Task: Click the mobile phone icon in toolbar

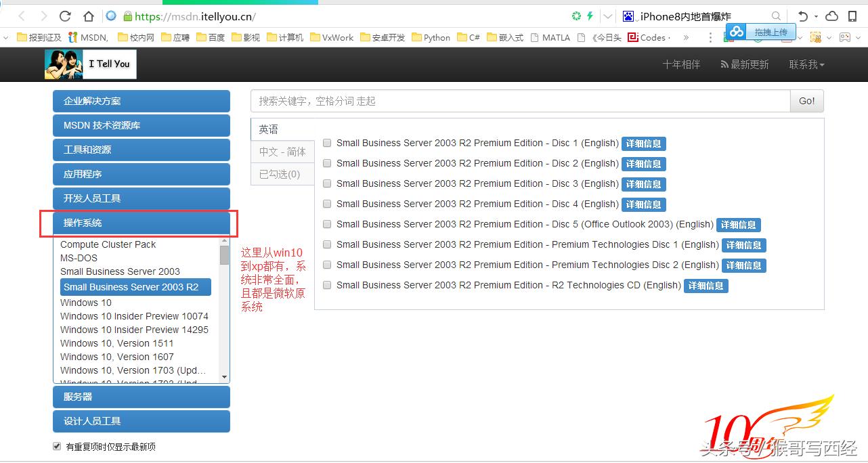Action: pos(852,16)
